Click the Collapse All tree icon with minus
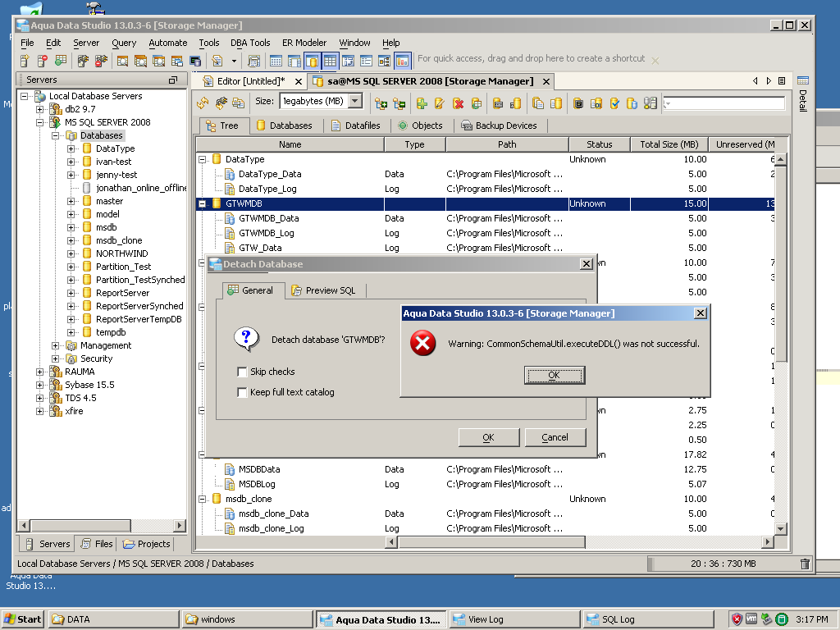Screen dimensions: 840x630 (x=399, y=103)
